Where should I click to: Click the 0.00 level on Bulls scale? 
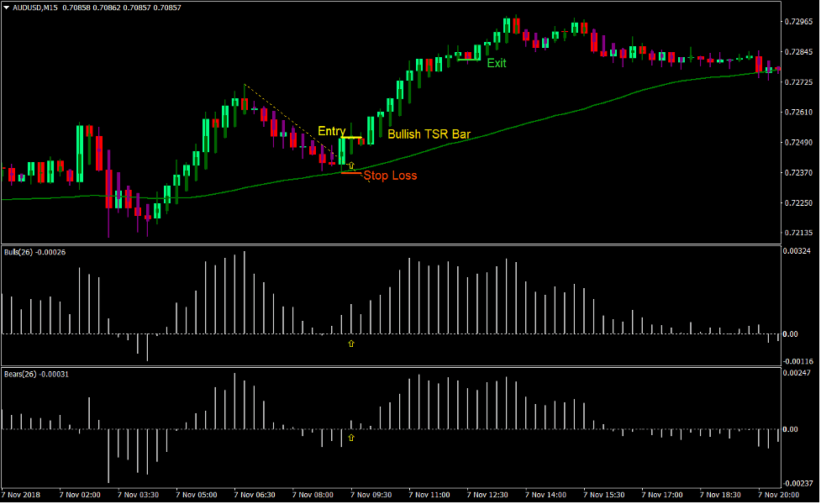coord(792,333)
